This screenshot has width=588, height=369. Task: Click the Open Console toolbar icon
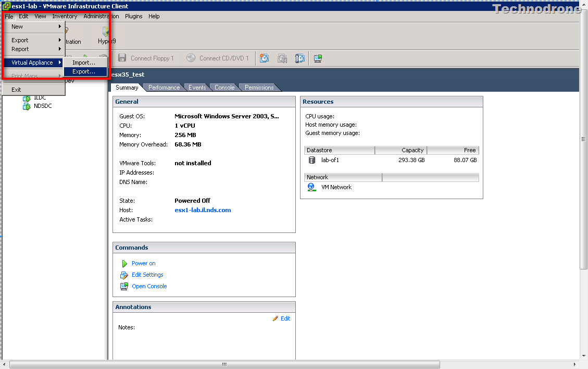(x=318, y=58)
